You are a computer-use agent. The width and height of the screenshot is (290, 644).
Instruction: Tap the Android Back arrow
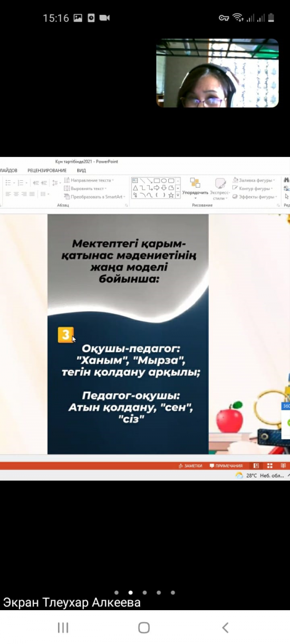pyautogui.click(x=225, y=628)
